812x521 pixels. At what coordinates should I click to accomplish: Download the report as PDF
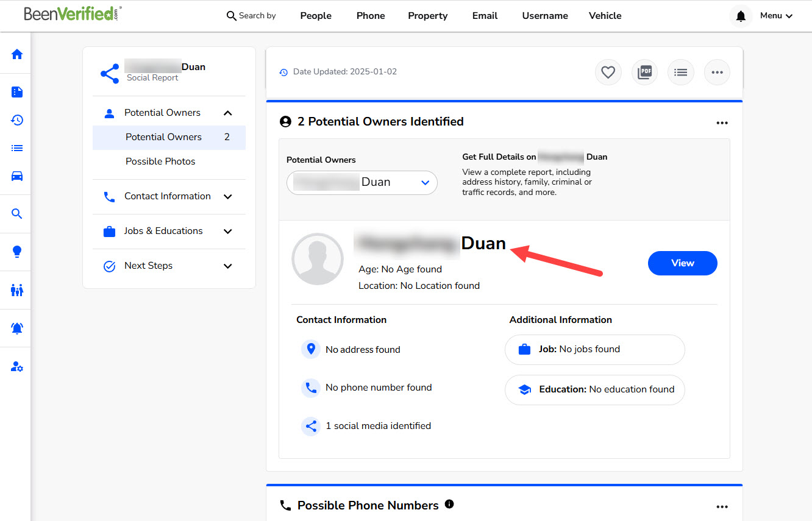point(644,72)
